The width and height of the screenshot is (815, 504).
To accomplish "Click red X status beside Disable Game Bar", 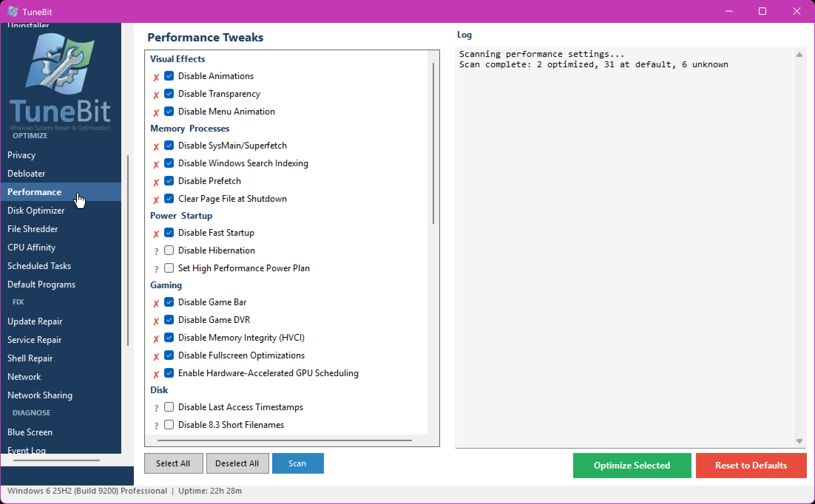I will click(x=156, y=303).
